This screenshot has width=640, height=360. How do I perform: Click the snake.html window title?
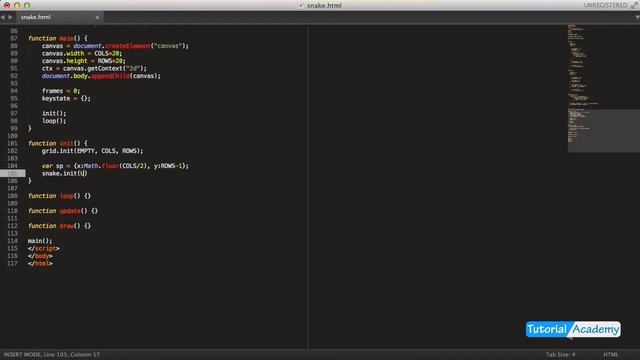click(324, 5)
